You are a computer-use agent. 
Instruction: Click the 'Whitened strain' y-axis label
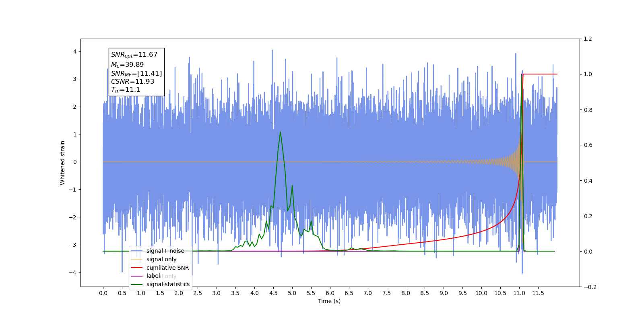click(x=62, y=163)
